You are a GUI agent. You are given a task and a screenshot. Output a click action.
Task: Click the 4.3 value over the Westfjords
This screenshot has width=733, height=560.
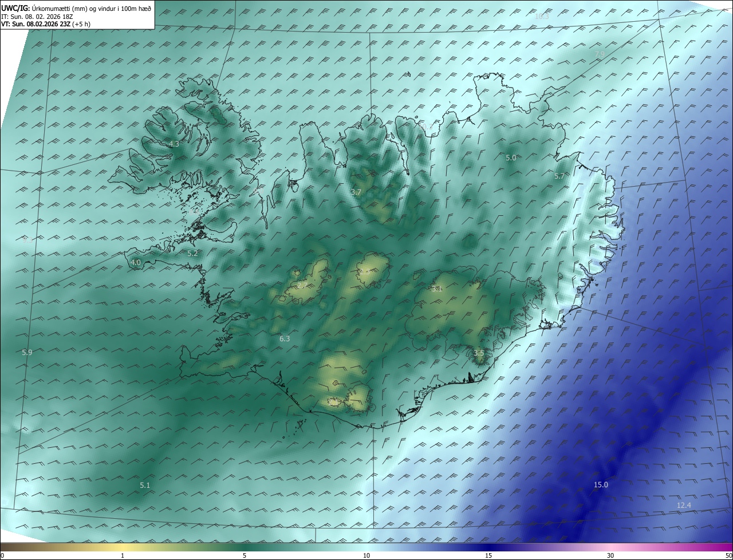click(x=174, y=144)
